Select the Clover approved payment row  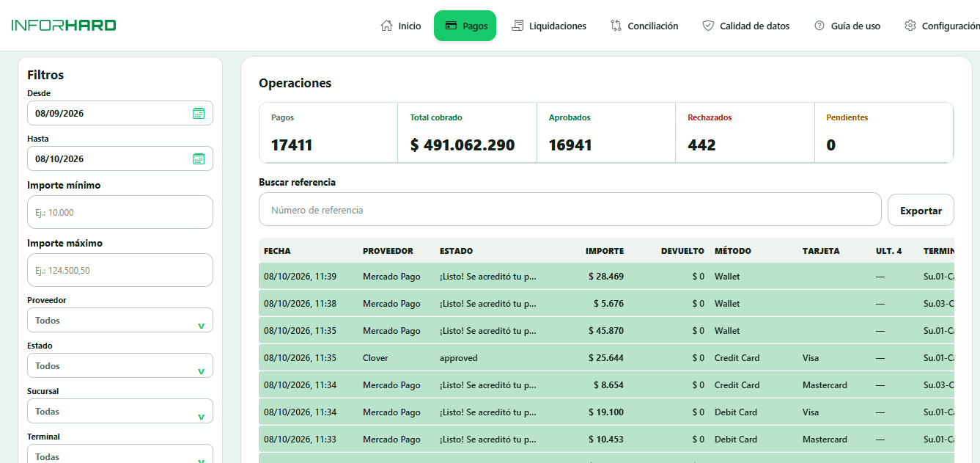pyautogui.click(x=606, y=358)
